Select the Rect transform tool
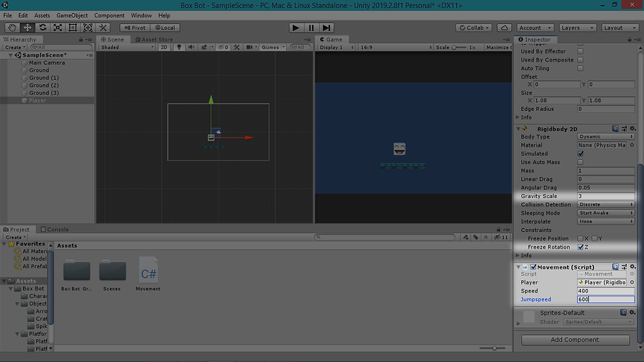The height and width of the screenshot is (362, 644). [x=73, y=28]
